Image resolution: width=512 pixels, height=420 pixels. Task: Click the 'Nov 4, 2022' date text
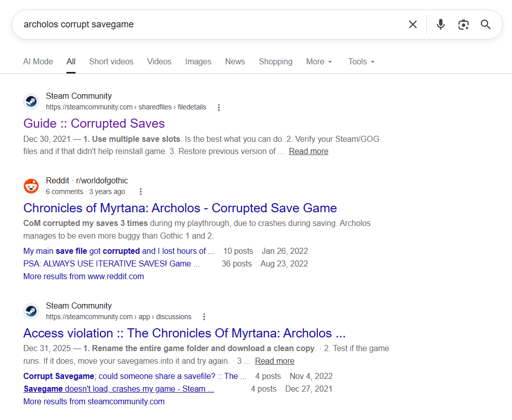pos(311,376)
